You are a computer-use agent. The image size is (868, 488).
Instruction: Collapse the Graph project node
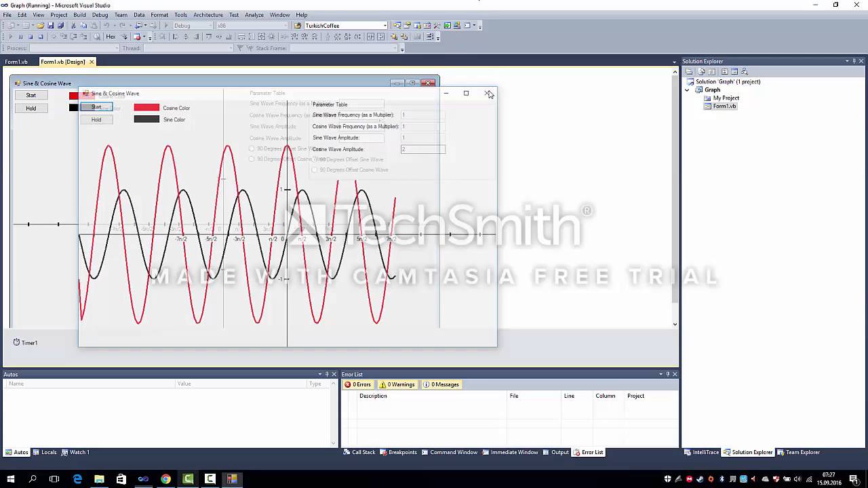coord(687,89)
